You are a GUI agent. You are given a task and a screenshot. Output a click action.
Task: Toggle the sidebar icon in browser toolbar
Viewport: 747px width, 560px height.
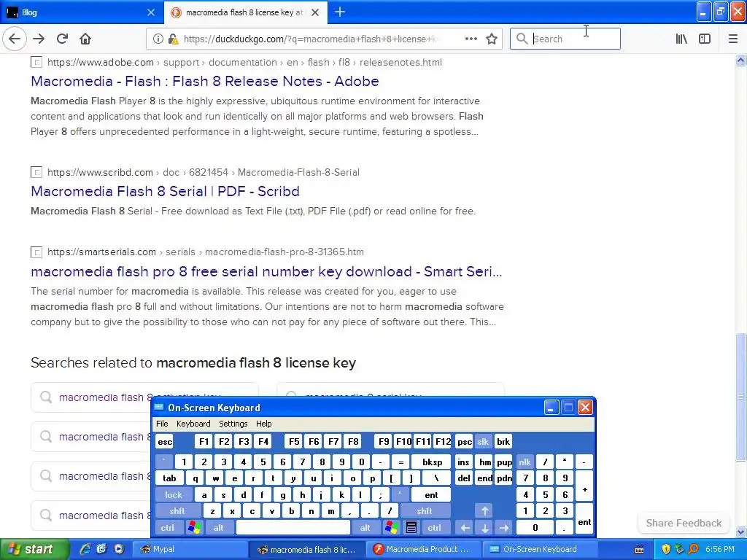(705, 39)
